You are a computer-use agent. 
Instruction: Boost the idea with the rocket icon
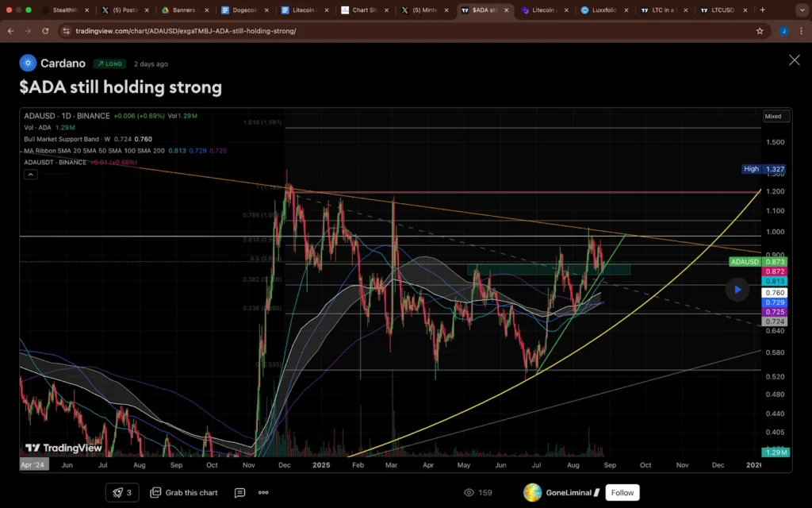click(122, 492)
